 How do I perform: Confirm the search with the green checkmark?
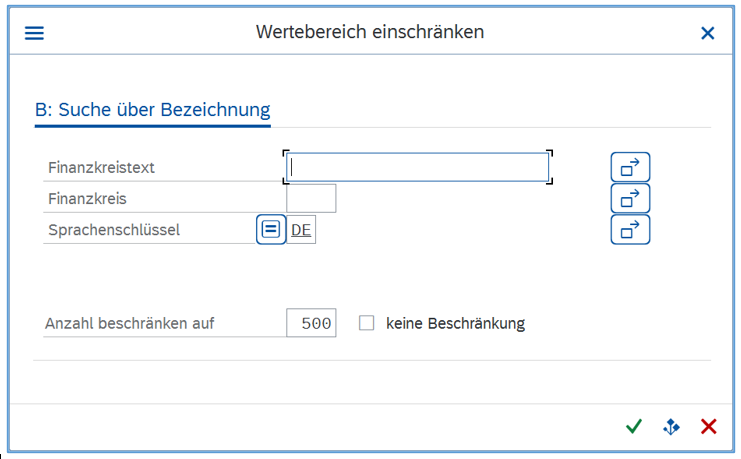pyautogui.click(x=633, y=427)
